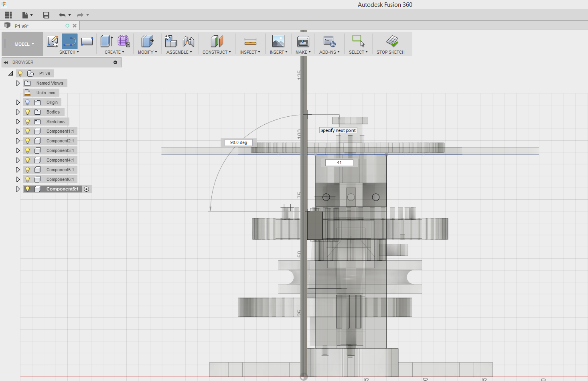The image size is (588, 381).
Task: Expand the Sketches folder
Action: pos(18,122)
